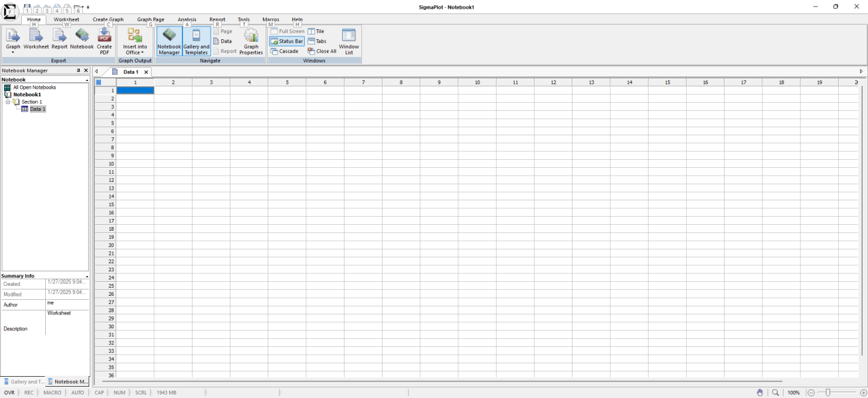Click the Cascade windows button
Image resolution: width=868 pixels, height=398 pixels.
(285, 51)
